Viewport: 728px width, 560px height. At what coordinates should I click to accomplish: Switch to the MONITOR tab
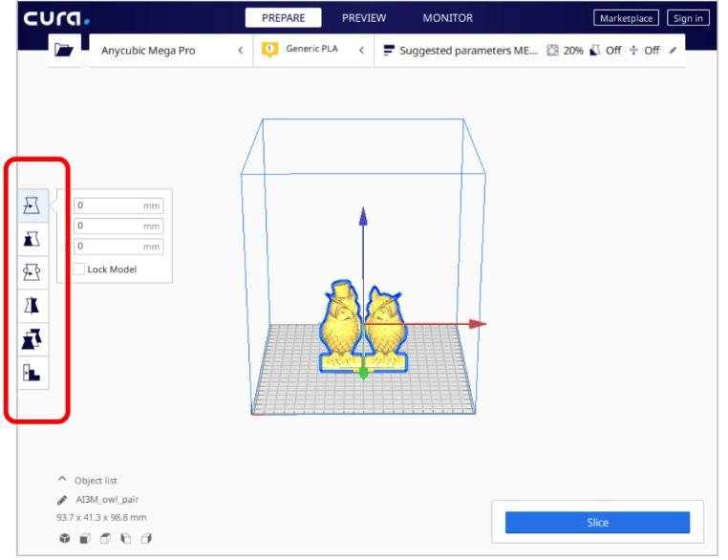click(x=447, y=18)
